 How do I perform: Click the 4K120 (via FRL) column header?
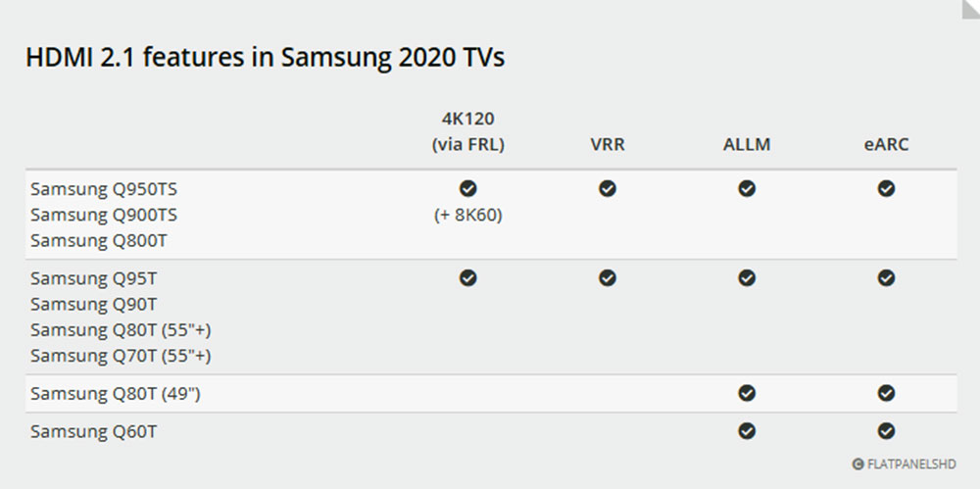(x=468, y=131)
